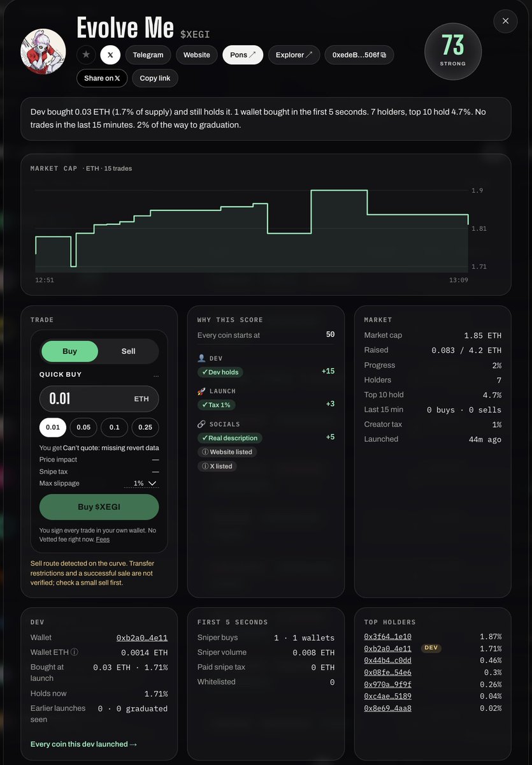Screen dimensions: 532x765
Task: Switch to the Sell tab
Action: [128, 351]
